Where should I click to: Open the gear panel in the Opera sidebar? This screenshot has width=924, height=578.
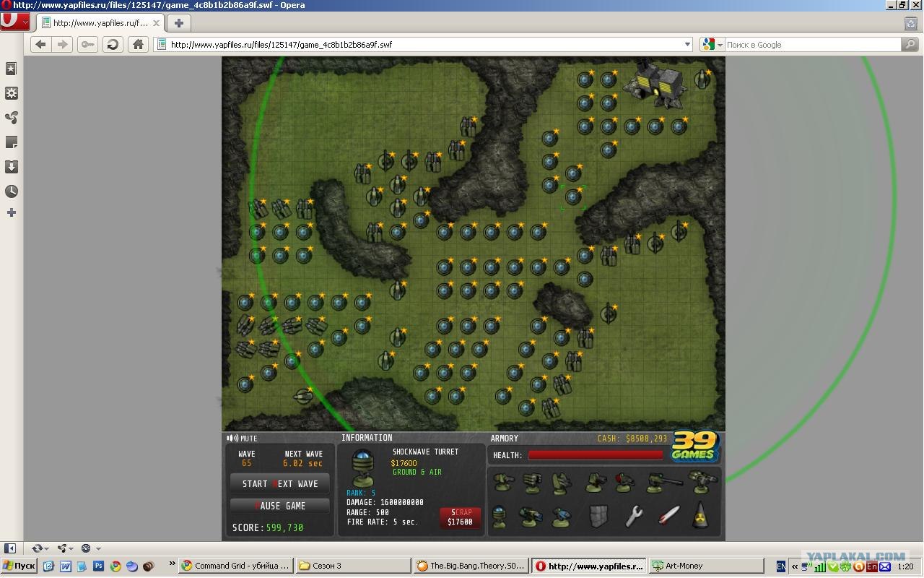tap(12, 93)
